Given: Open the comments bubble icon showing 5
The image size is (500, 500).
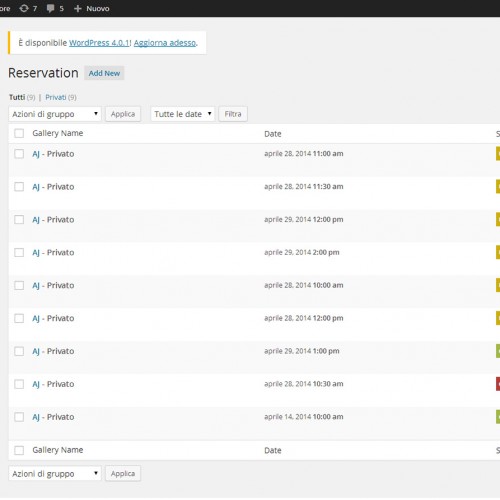Looking at the screenshot, I should (x=55, y=8).
